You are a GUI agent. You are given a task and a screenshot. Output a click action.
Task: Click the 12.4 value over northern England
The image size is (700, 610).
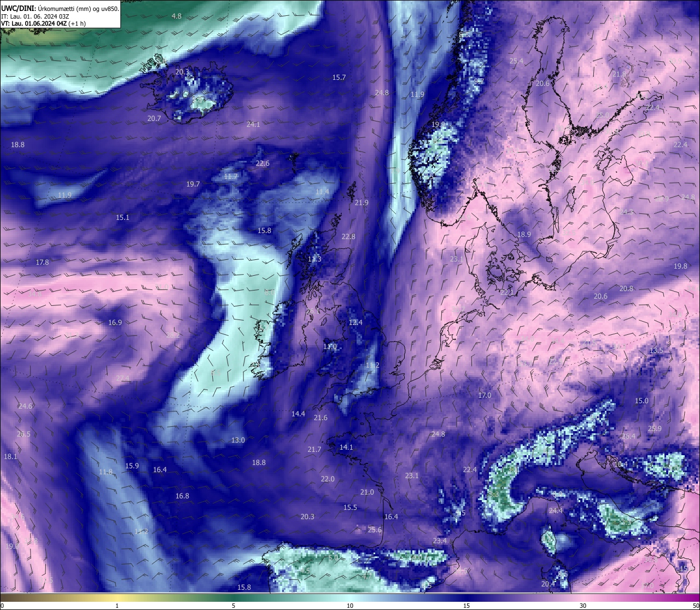pyautogui.click(x=355, y=323)
